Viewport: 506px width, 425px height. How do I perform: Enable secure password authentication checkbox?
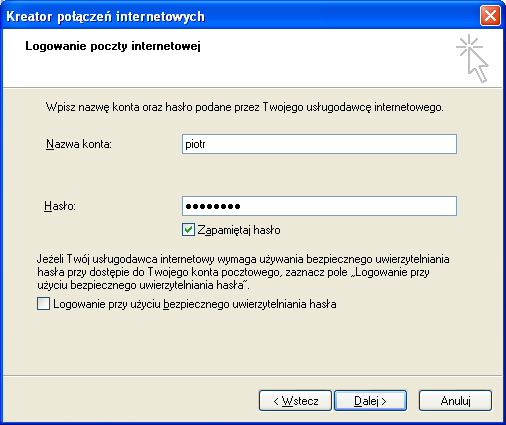(x=43, y=304)
